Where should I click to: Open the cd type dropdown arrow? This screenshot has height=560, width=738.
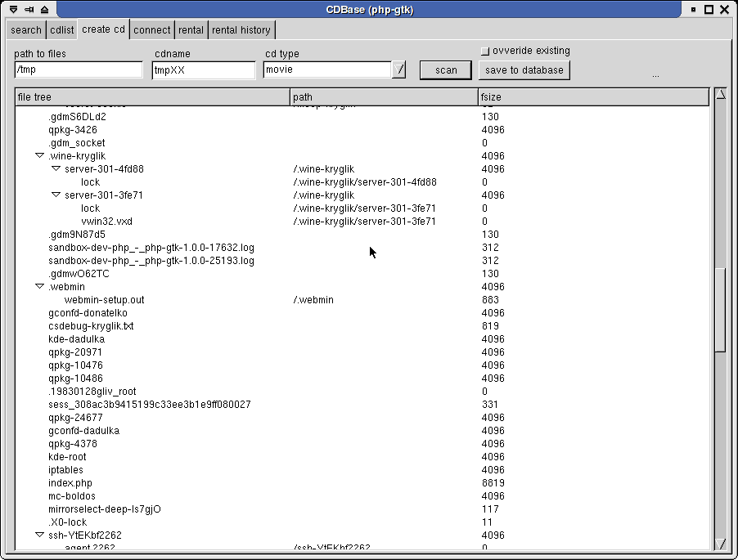[398, 70]
